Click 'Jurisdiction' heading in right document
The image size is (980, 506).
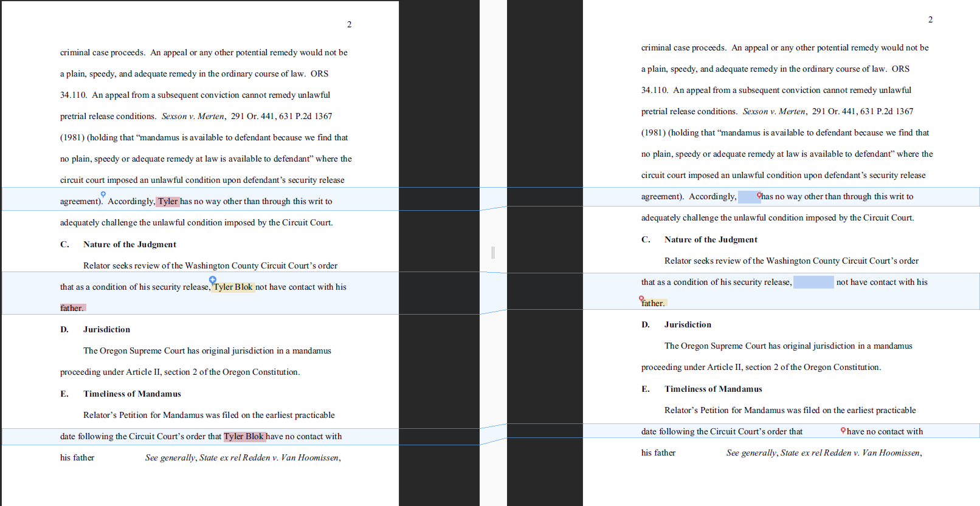tap(688, 324)
